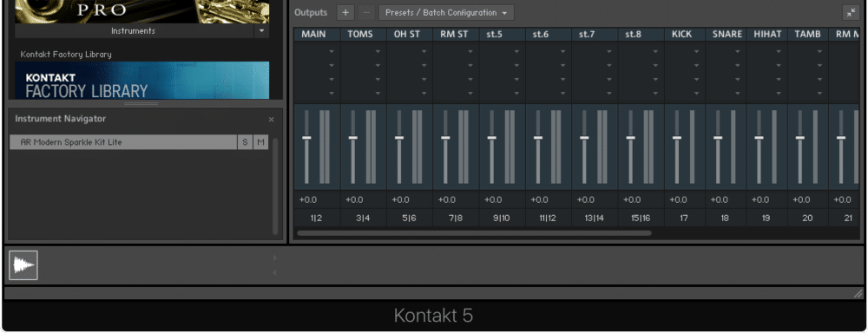This screenshot has width=868, height=333.
Task: Click the TOMS channel header
Action: click(360, 35)
